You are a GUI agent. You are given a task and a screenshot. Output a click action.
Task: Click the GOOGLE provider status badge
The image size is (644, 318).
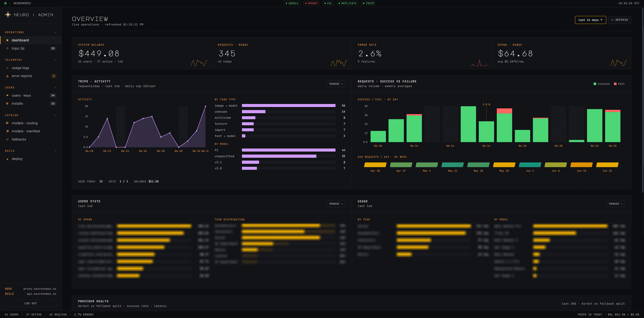click(x=292, y=3)
